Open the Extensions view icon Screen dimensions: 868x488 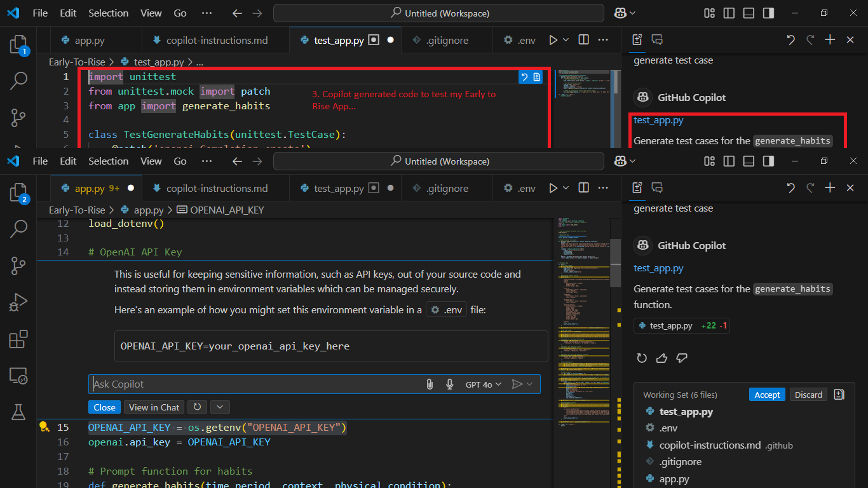tap(18, 339)
